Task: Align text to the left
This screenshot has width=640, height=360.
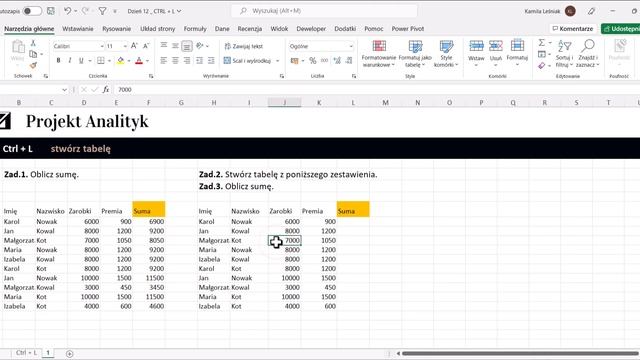Action: click(x=164, y=60)
